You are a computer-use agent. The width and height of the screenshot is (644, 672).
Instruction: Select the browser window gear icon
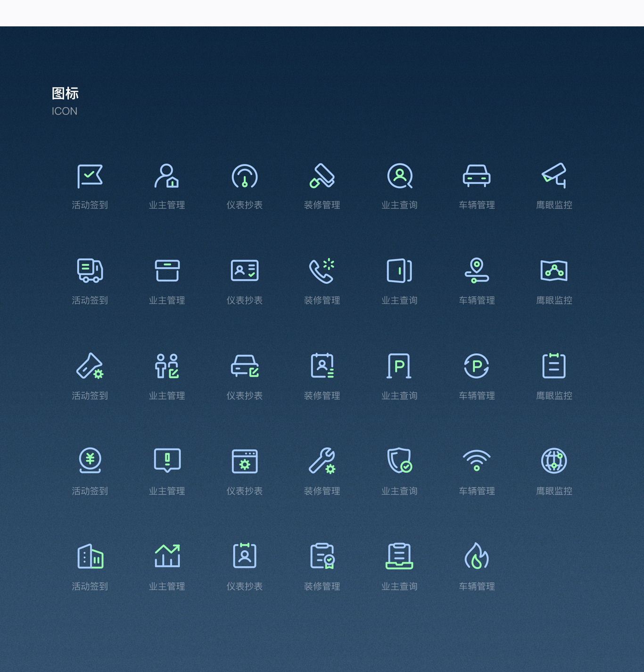click(x=245, y=461)
